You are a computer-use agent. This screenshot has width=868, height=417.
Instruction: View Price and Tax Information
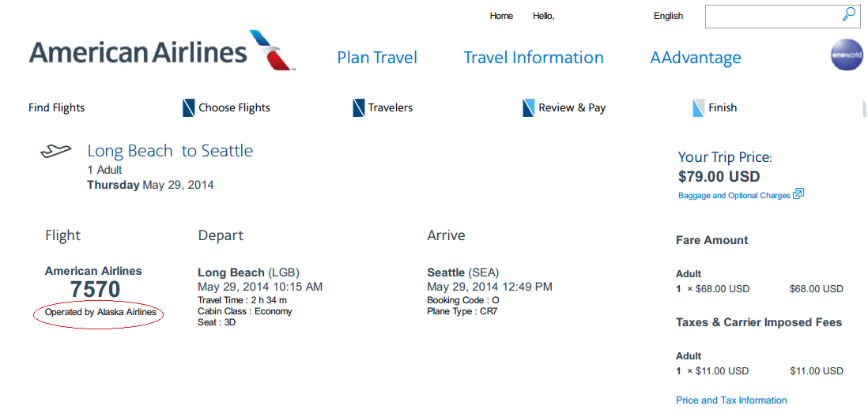[x=731, y=400]
